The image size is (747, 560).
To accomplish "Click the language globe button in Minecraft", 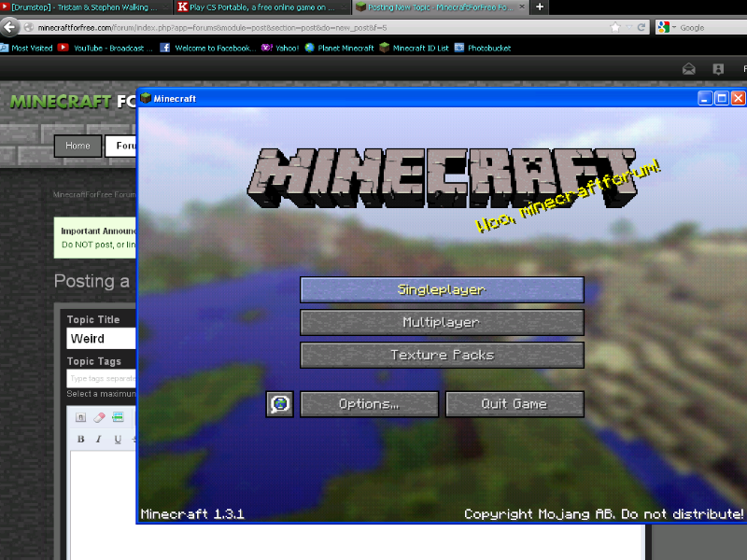I will pyautogui.click(x=279, y=404).
